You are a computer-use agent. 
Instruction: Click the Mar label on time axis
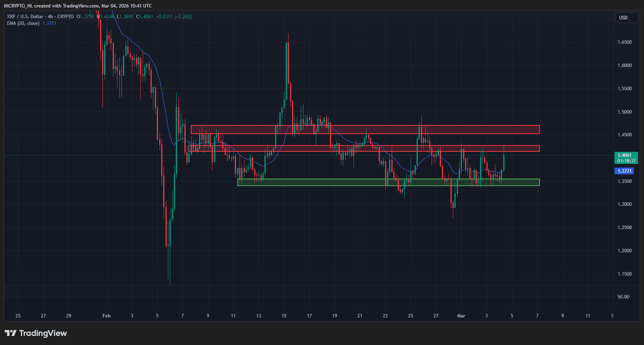point(461,316)
